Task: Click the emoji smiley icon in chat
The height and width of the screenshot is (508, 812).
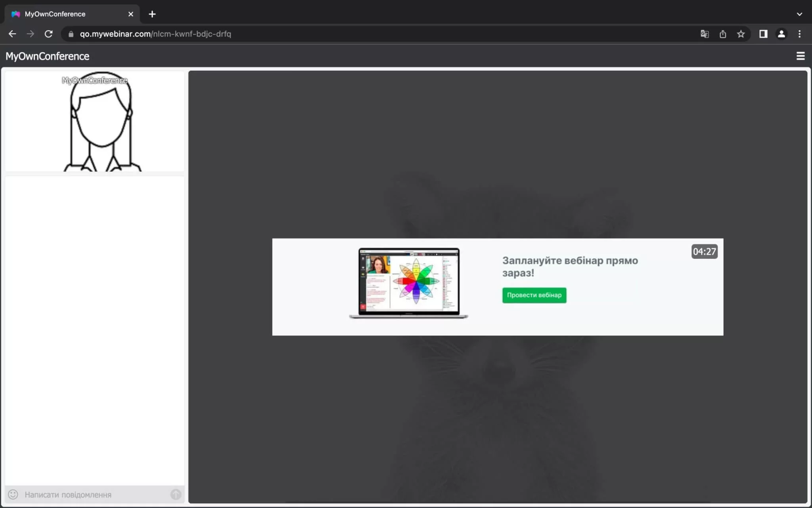Action: pyautogui.click(x=13, y=494)
